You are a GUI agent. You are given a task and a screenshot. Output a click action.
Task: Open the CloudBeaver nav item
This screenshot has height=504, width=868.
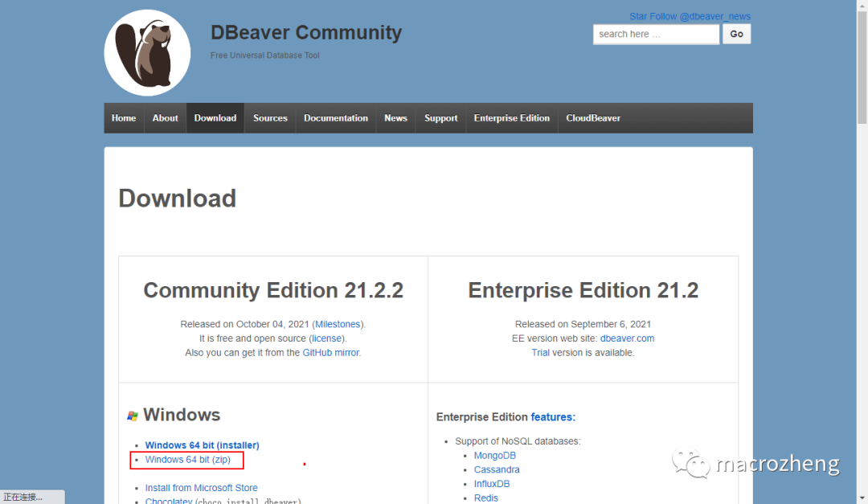[593, 118]
